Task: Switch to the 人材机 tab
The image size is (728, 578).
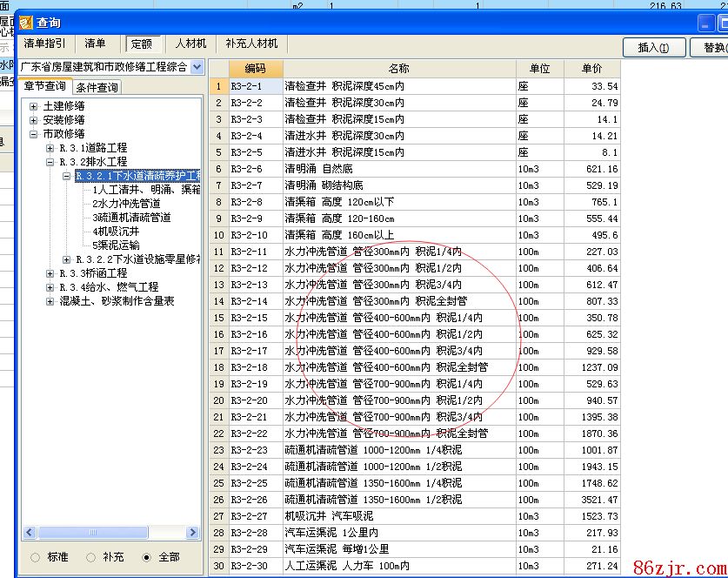Action: 190,44
